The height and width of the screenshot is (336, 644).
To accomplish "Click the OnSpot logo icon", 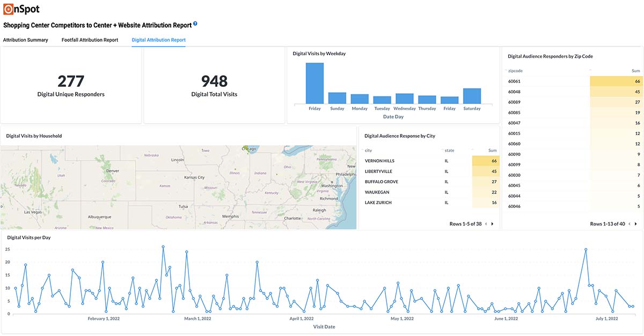I will 9,9.
